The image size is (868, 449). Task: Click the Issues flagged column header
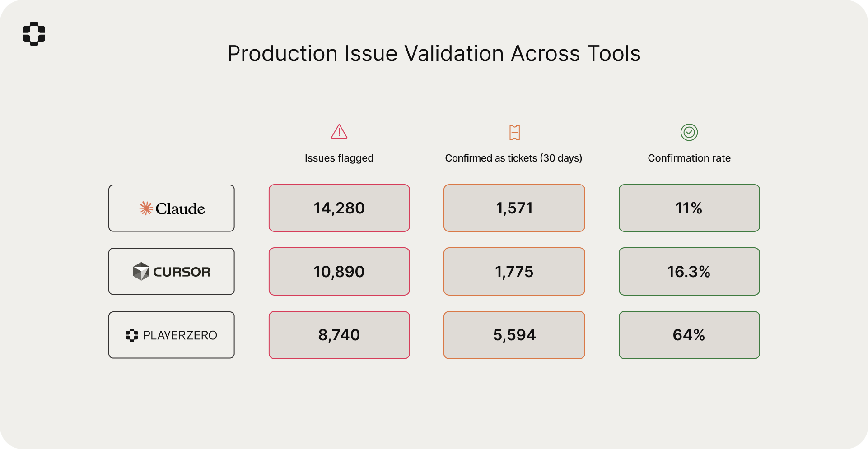coord(339,158)
